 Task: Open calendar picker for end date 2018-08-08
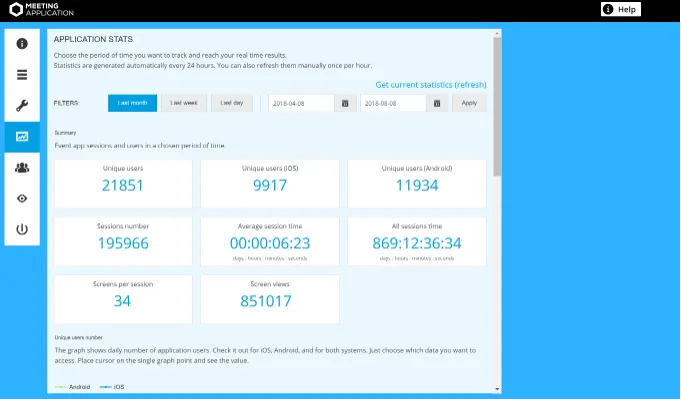(437, 103)
